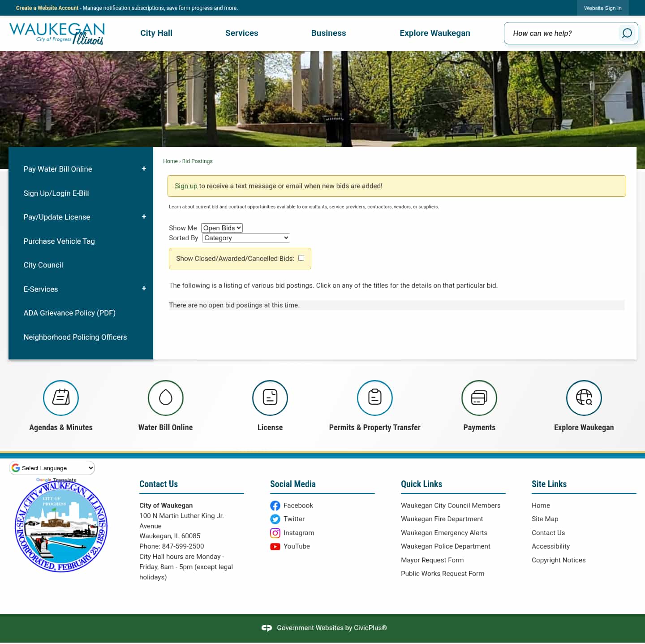Click the CivicPlus logo icon

coord(267,628)
